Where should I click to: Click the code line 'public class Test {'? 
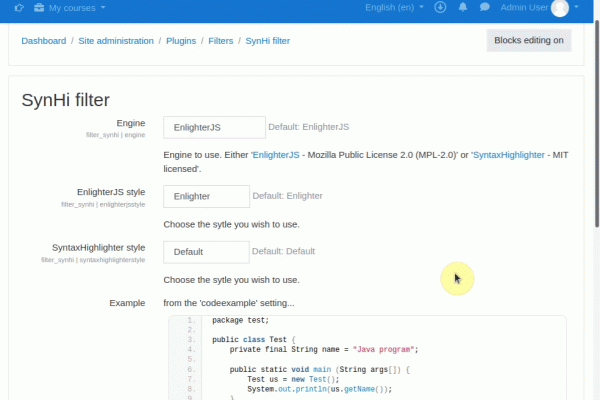254,340
